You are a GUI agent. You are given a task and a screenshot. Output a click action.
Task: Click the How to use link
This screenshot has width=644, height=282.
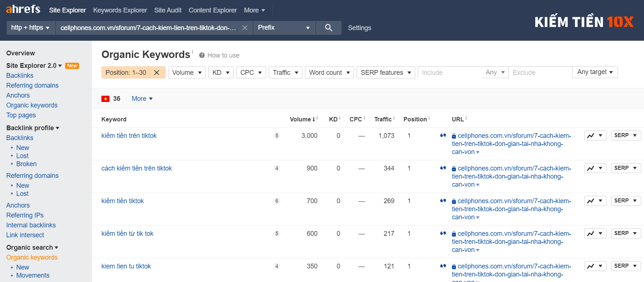click(223, 55)
